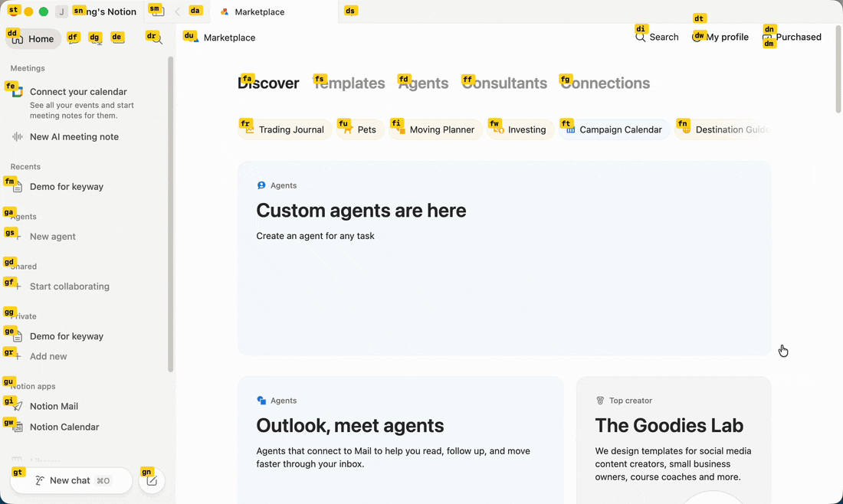This screenshot has height=504, width=843.
Task: Click the agent icon on Custom agents card
Action: (261, 185)
